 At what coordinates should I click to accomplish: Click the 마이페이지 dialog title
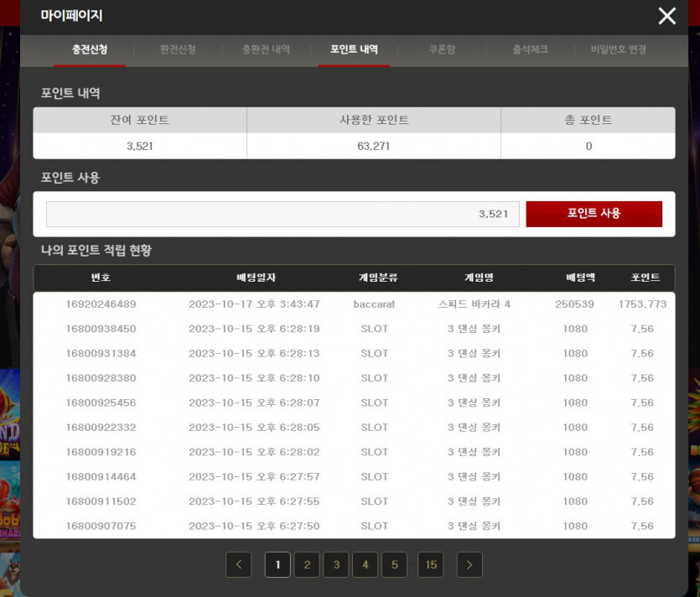coord(71,16)
